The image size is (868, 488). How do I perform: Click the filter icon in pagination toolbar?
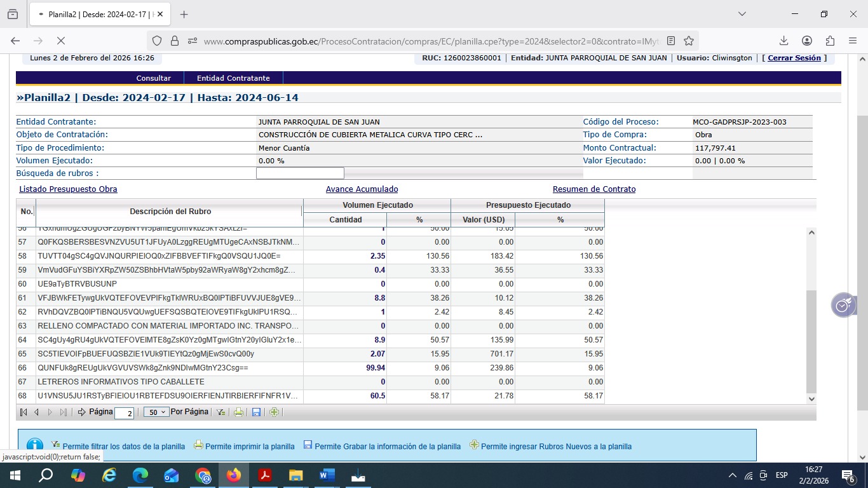click(220, 412)
